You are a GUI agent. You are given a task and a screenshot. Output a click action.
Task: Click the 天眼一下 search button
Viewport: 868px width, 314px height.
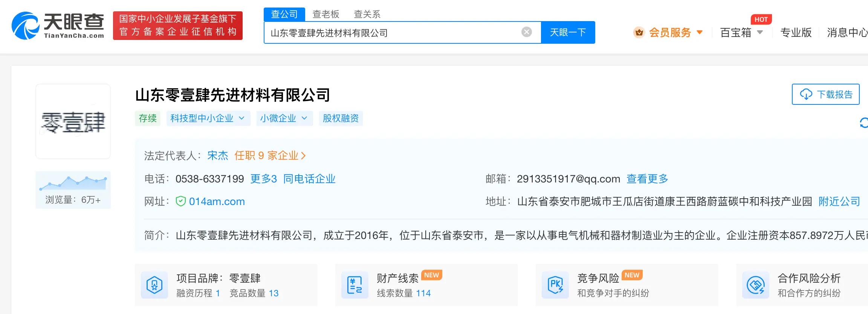pyautogui.click(x=568, y=32)
